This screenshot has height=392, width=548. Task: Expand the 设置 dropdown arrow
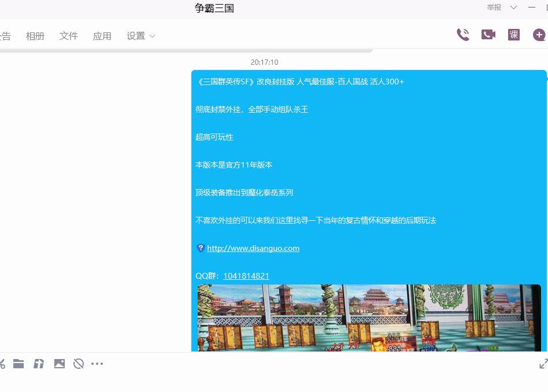point(152,36)
